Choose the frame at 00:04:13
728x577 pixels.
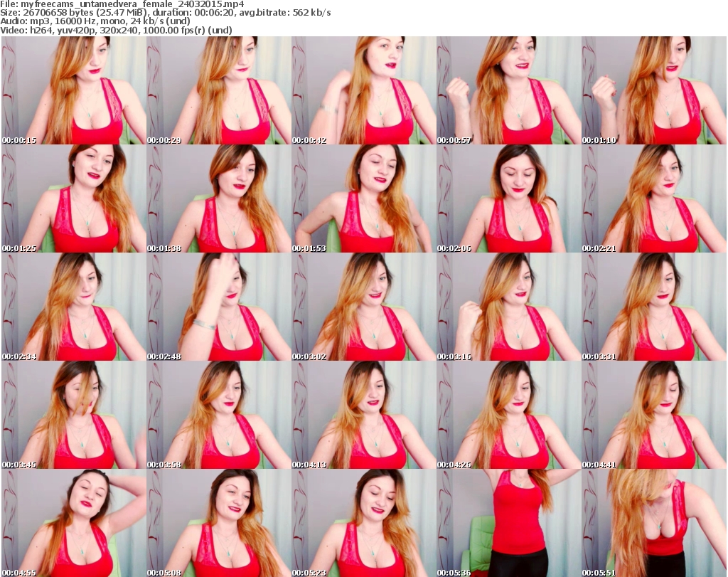(x=363, y=415)
